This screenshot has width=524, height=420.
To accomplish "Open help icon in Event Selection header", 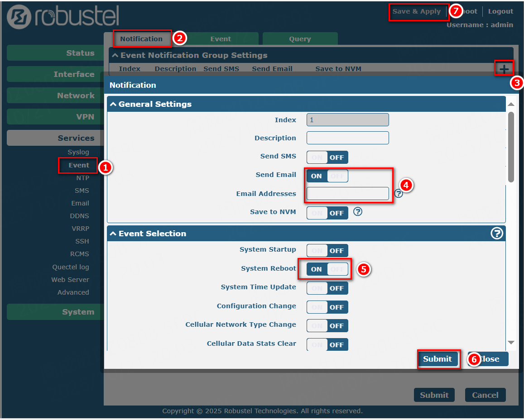I will [x=497, y=233].
